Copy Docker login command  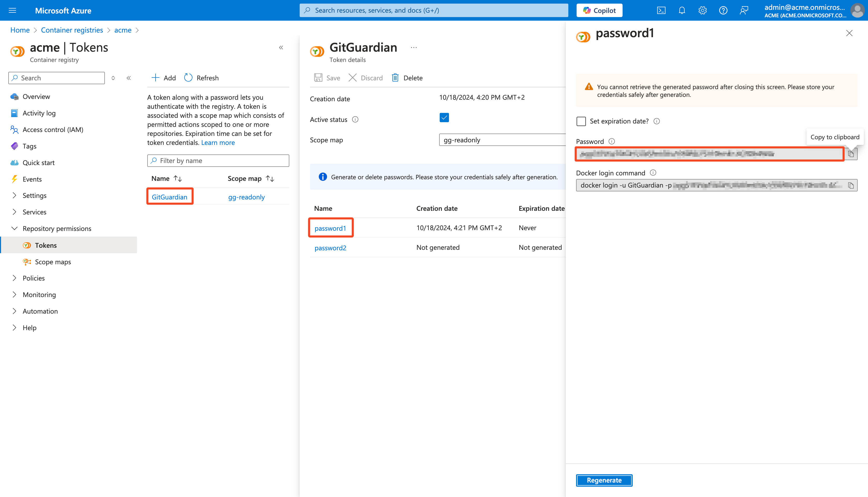click(x=851, y=185)
